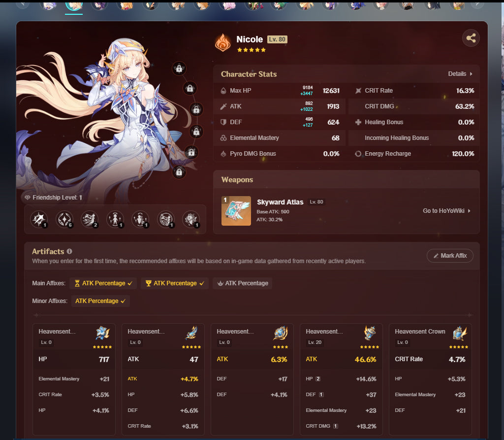The height and width of the screenshot is (440, 504).
Task: Open the info icon beside Artifacts heading
Action: [69, 251]
